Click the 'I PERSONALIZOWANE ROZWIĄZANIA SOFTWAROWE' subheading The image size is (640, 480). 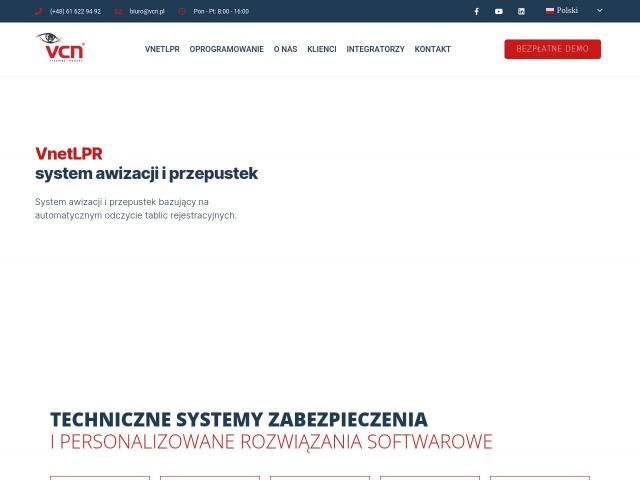click(x=271, y=442)
